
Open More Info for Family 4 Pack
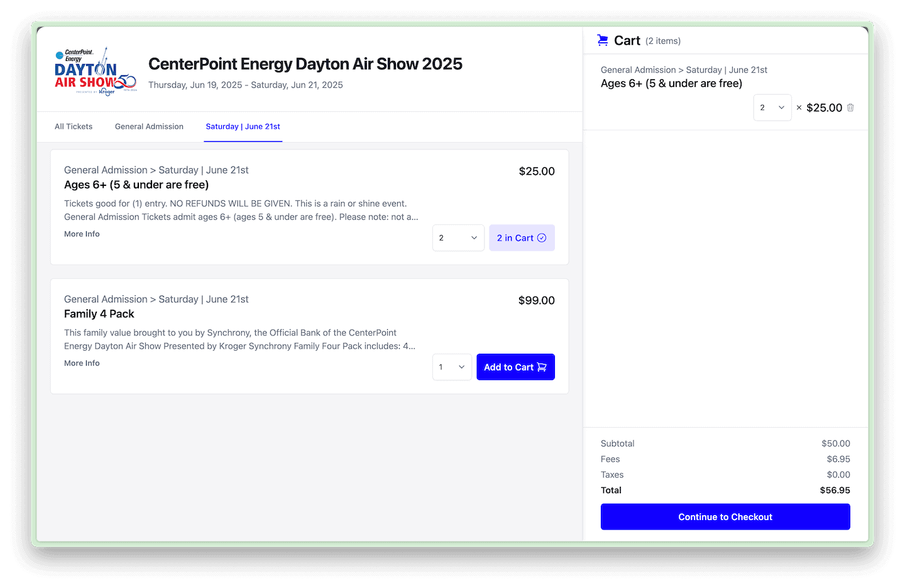(x=82, y=364)
